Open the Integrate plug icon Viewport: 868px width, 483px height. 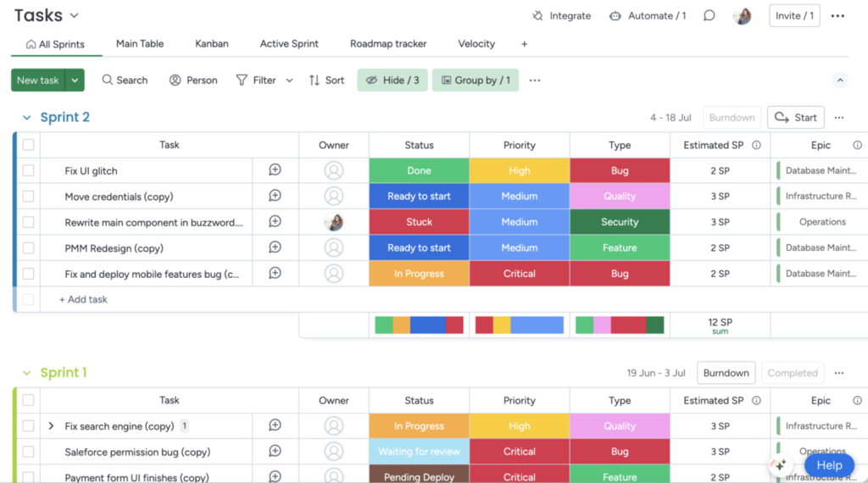(x=537, y=16)
